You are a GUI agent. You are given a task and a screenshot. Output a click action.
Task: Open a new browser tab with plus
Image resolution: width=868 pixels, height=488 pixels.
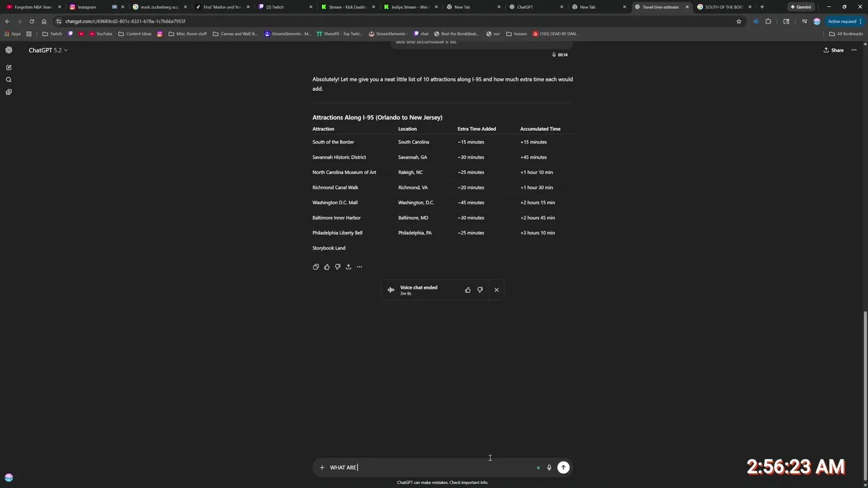point(762,7)
